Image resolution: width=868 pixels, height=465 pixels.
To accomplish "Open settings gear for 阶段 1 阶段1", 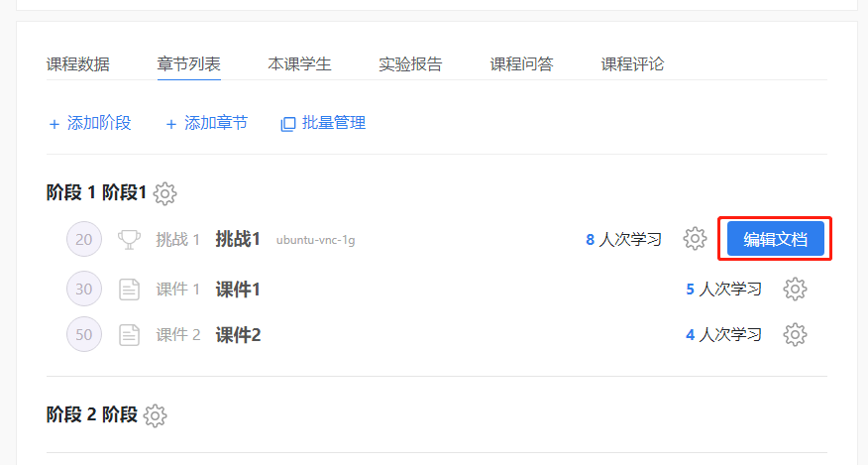I will (165, 193).
